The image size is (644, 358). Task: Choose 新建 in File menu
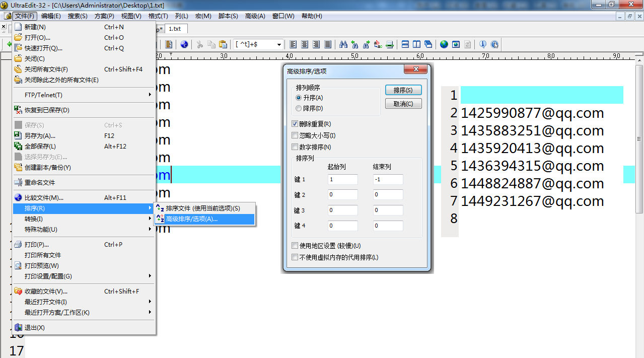(84, 27)
